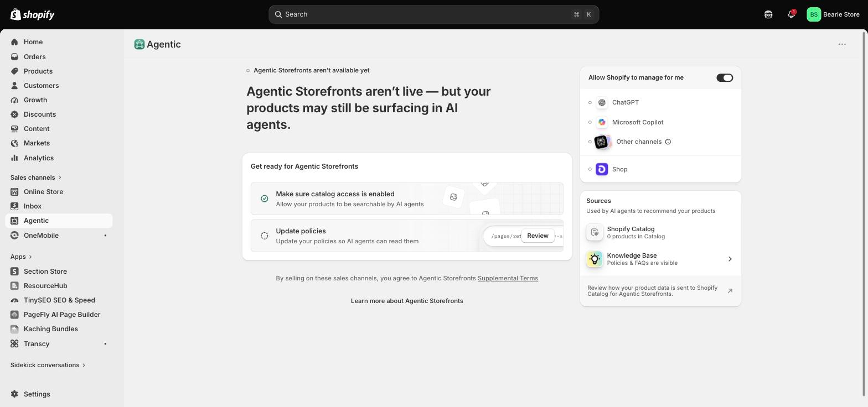Click the Orders icon in sidebar
This screenshot has height=407, width=868.
(14, 57)
